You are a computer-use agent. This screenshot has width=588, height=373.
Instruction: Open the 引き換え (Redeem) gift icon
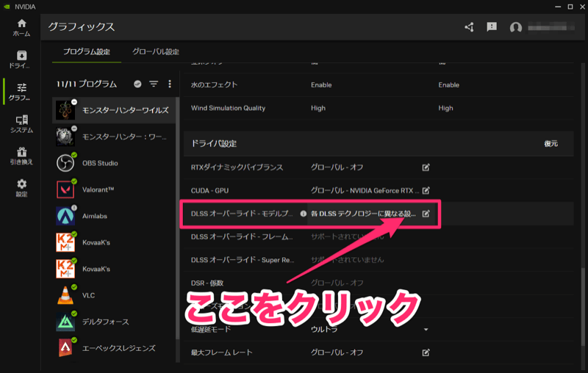click(21, 154)
